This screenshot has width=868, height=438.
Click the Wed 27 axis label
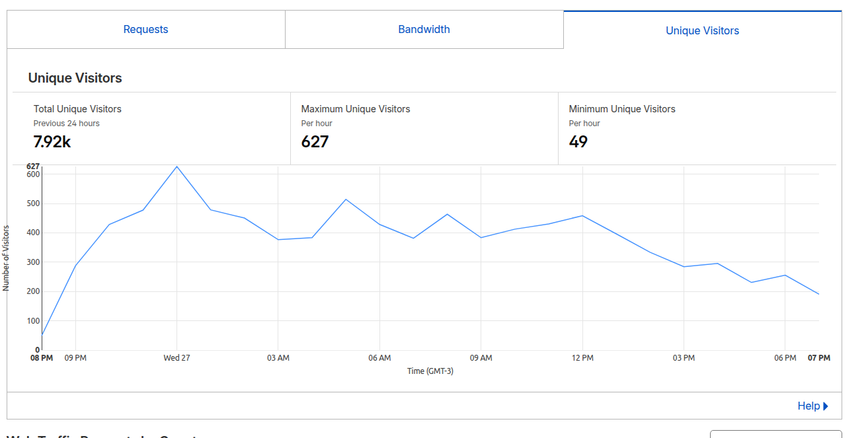pyautogui.click(x=177, y=358)
